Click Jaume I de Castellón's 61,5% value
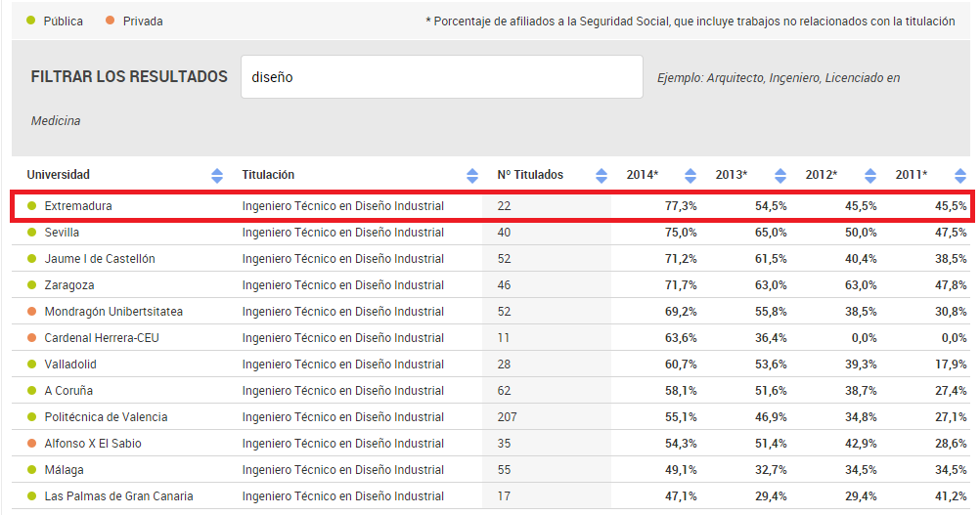980x515 pixels. tap(771, 258)
